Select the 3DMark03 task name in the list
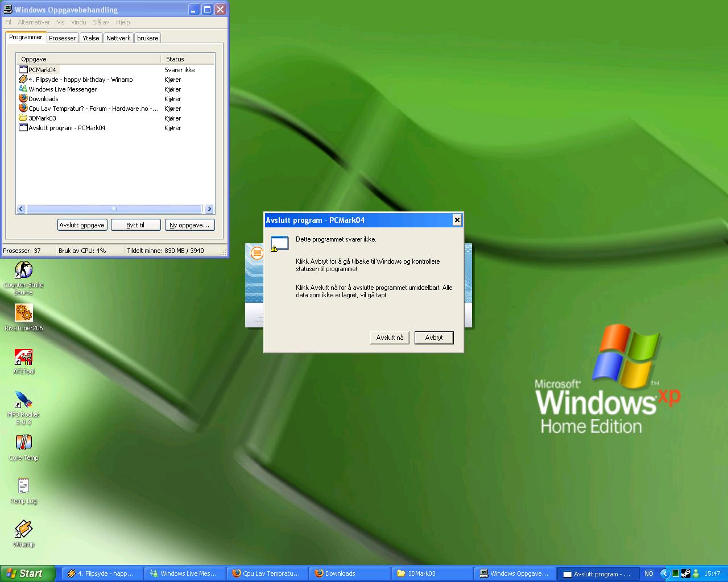This screenshot has height=582, width=728. (42, 118)
